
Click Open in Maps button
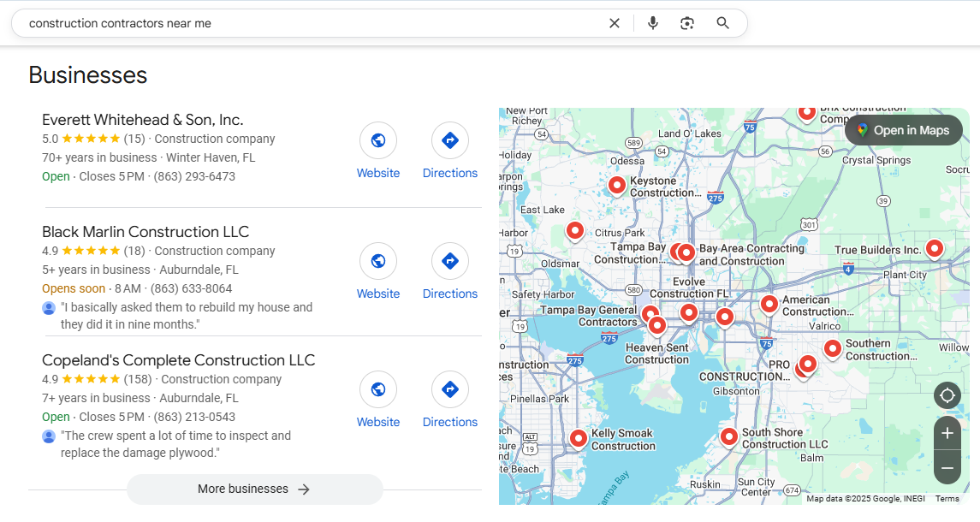[x=903, y=130]
